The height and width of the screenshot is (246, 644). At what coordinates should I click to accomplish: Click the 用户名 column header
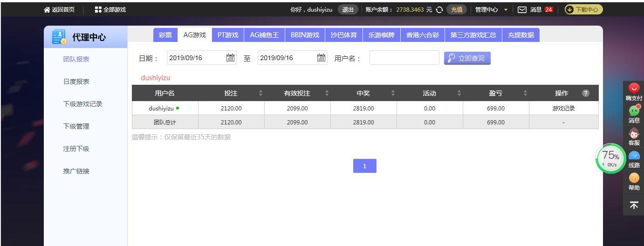165,93
